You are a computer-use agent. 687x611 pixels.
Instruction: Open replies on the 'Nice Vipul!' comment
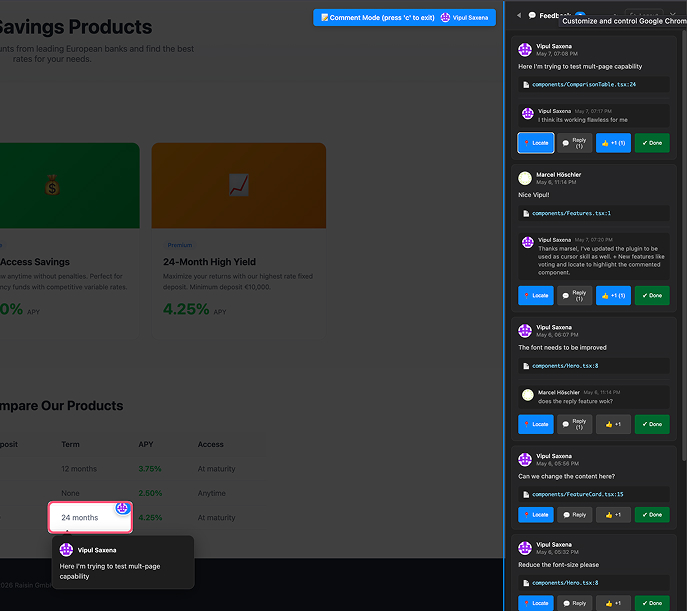[574, 295]
